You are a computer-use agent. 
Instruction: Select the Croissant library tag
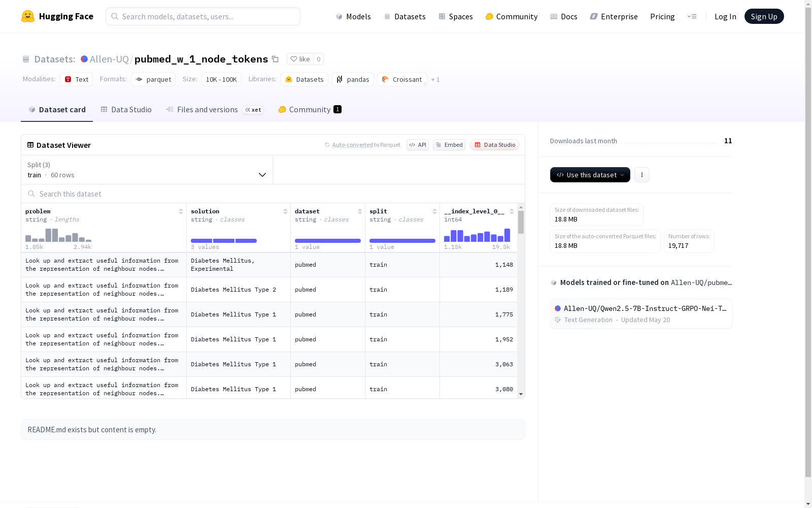click(402, 79)
